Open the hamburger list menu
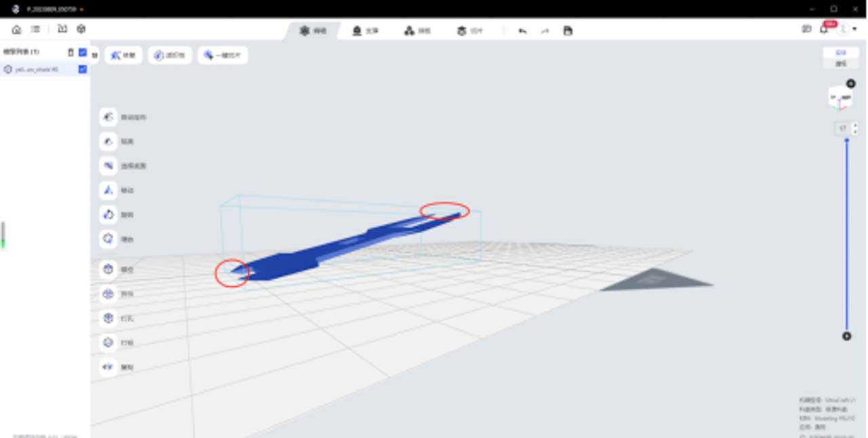This screenshot has width=868, height=438. click(35, 29)
